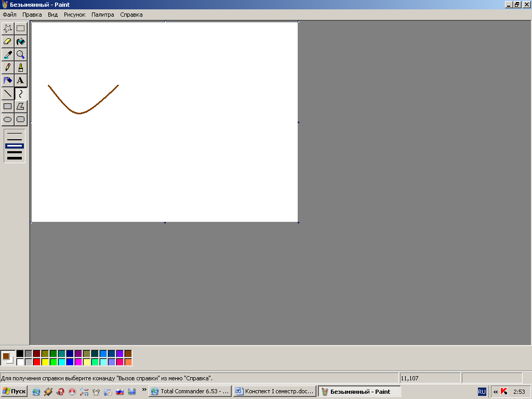
Task: Open the Палитра menu
Action: tap(103, 15)
